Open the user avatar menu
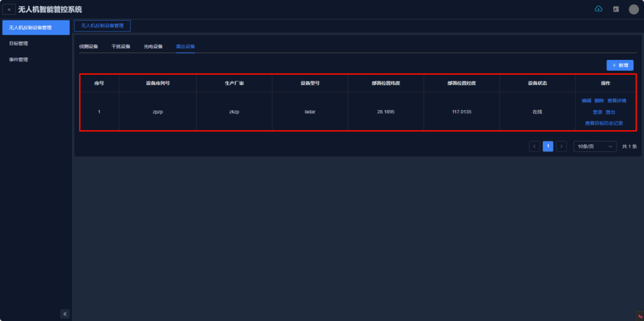The height and width of the screenshot is (321, 644). coord(634,9)
